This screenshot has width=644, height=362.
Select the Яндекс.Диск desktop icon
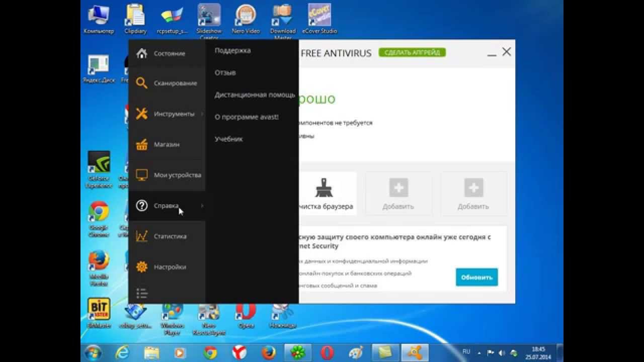point(99,69)
